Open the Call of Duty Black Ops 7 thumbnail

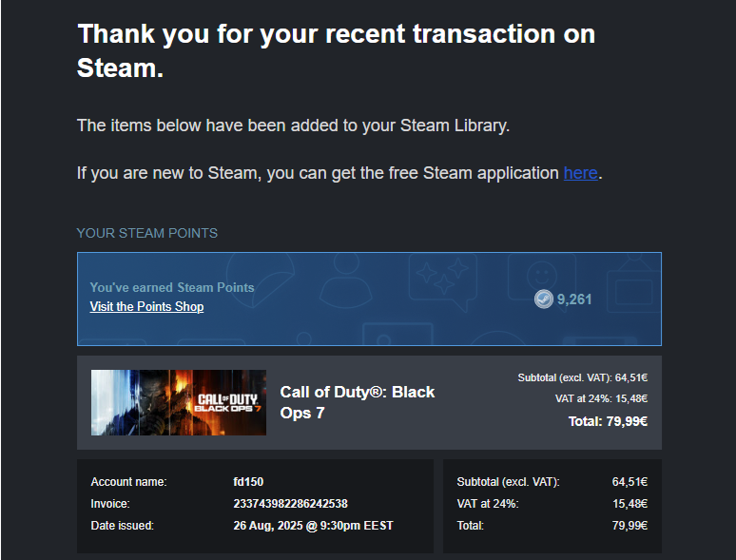pyautogui.click(x=179, y=402)
